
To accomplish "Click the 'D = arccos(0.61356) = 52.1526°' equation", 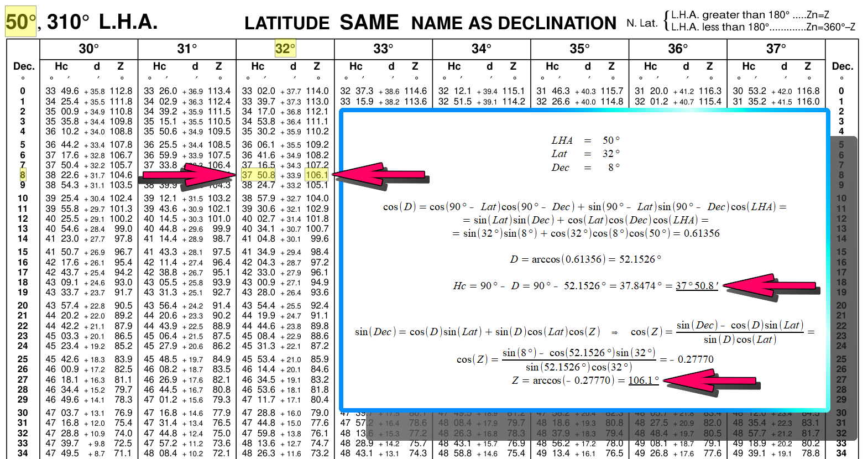I will (585, 259).
